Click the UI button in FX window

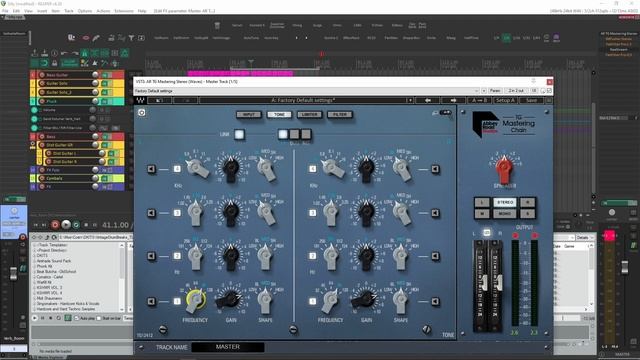click(533, 91)
